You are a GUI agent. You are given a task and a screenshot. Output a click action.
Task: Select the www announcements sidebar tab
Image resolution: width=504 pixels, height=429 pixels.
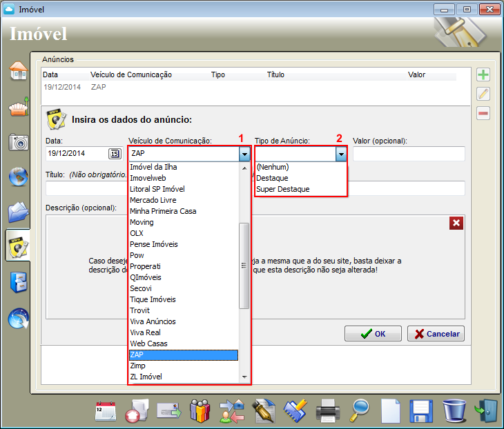(19, 246)
